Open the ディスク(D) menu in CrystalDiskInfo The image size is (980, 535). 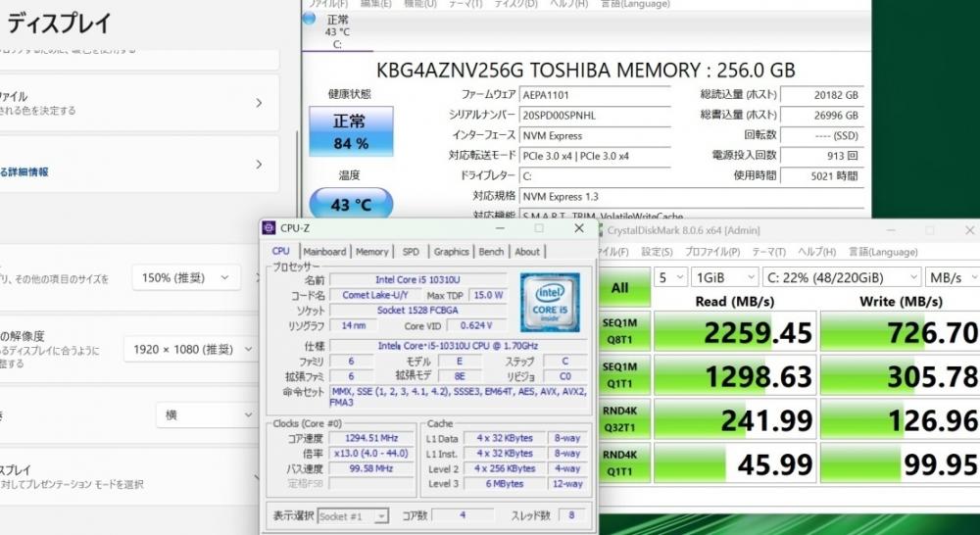[x=515, y=4]
